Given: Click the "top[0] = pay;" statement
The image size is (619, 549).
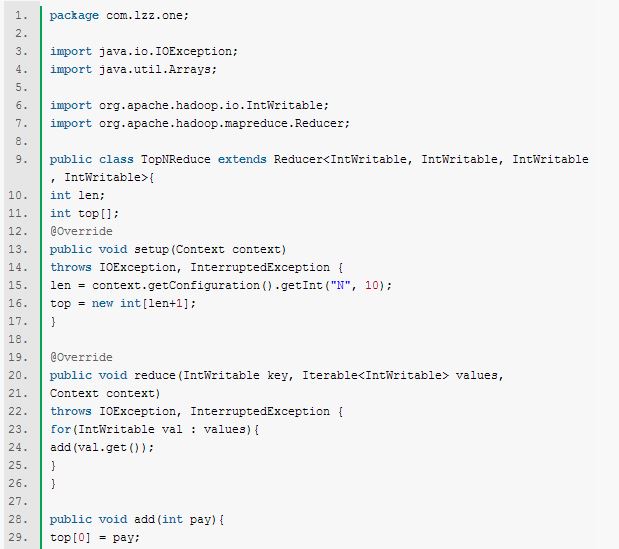Looking at the screenshot, I should click(x=95, y=537).
